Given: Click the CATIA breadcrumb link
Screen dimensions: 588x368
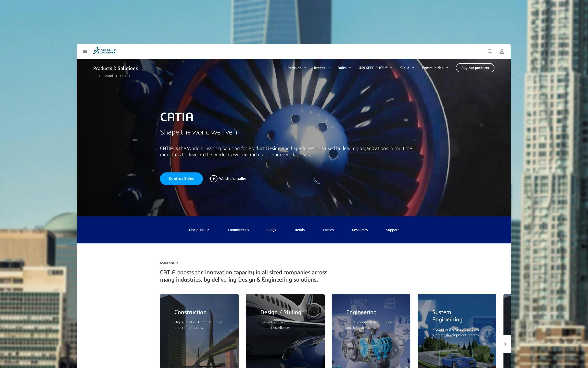Looking at the screenshot, I should click(x=125, y=76).
